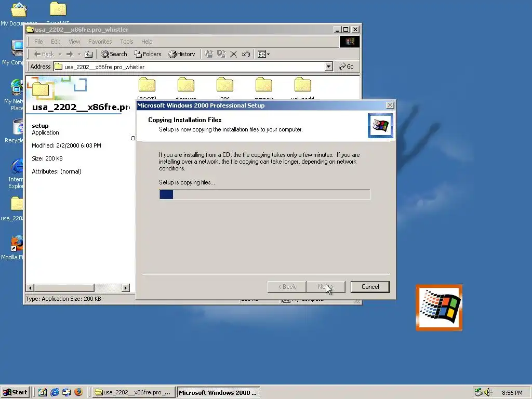This screenshot has height=399, width=532.
Task: Open the View menu
Action: pos(74,42)
